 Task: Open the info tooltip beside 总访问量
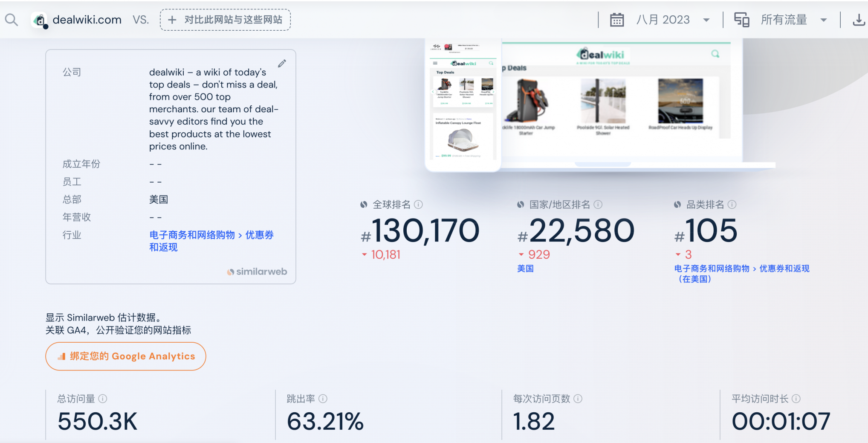(102, 399)
